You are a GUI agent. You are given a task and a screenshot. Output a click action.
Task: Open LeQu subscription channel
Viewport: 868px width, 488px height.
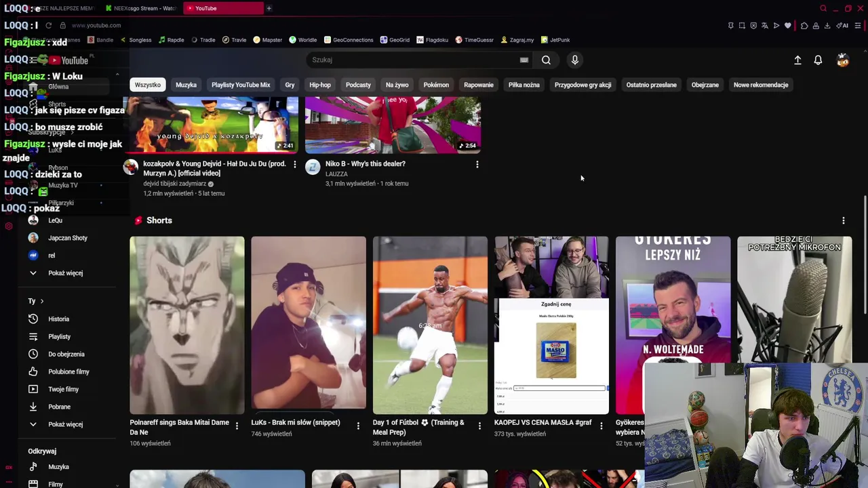pos(55,220)
